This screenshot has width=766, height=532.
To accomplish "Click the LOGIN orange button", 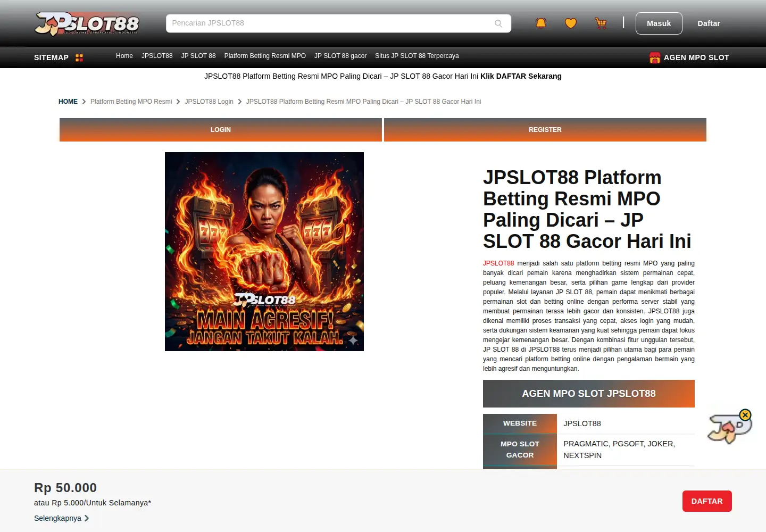I will [x=221, y=130].
